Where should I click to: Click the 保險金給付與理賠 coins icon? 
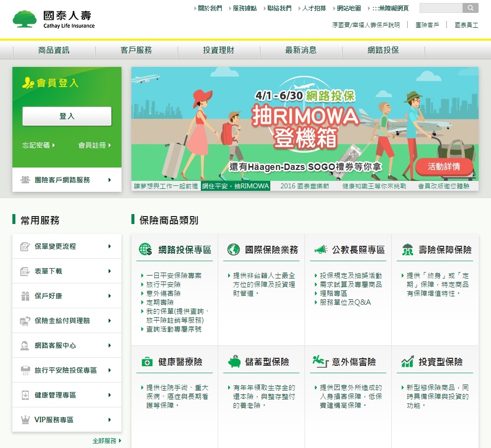click(x=25, y=321)
